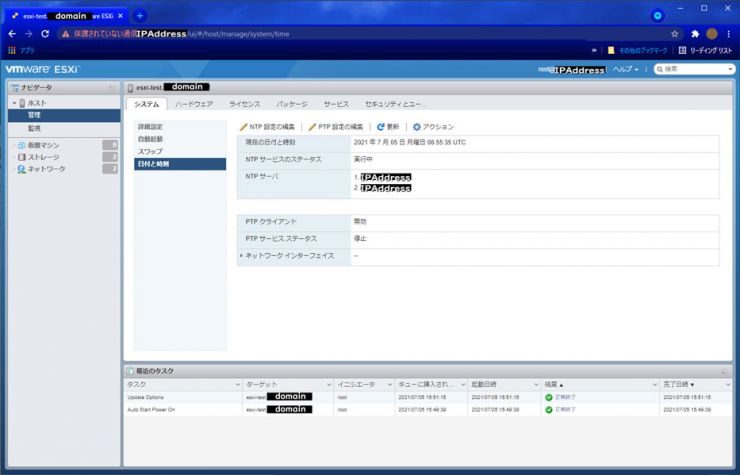
Task: Click the green success icon for Update Options
Action: (x=549, y=398)
